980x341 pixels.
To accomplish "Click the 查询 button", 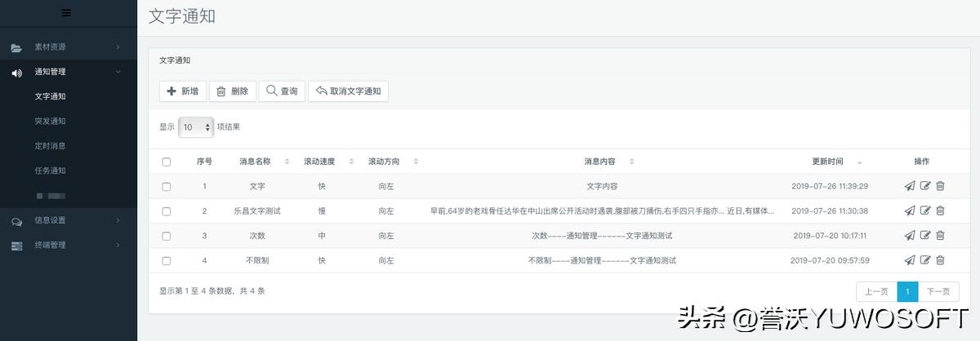I will pos(282,91).
